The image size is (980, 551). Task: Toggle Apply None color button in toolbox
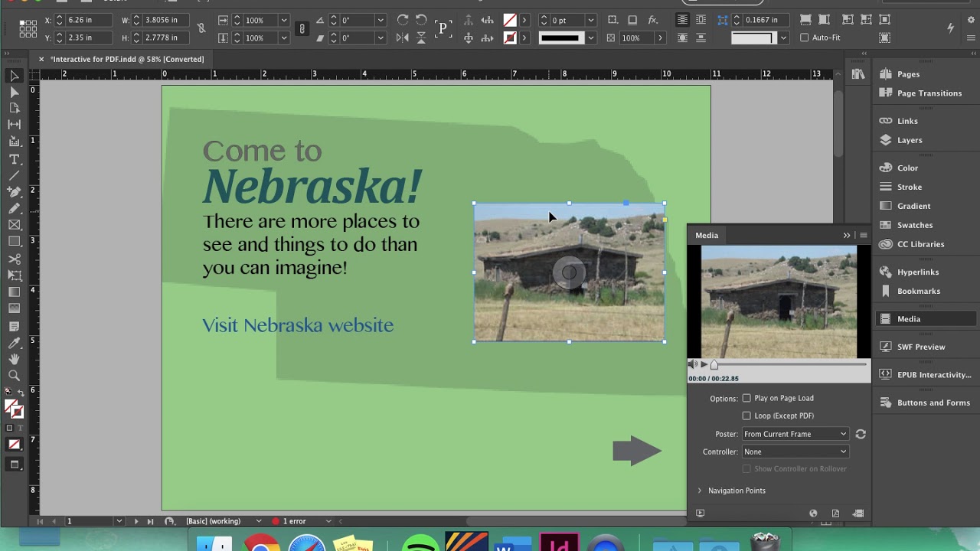pos(14,445)
